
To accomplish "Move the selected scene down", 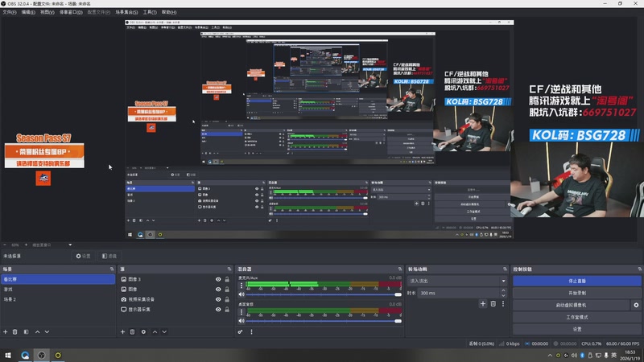I will click(47, 331).
